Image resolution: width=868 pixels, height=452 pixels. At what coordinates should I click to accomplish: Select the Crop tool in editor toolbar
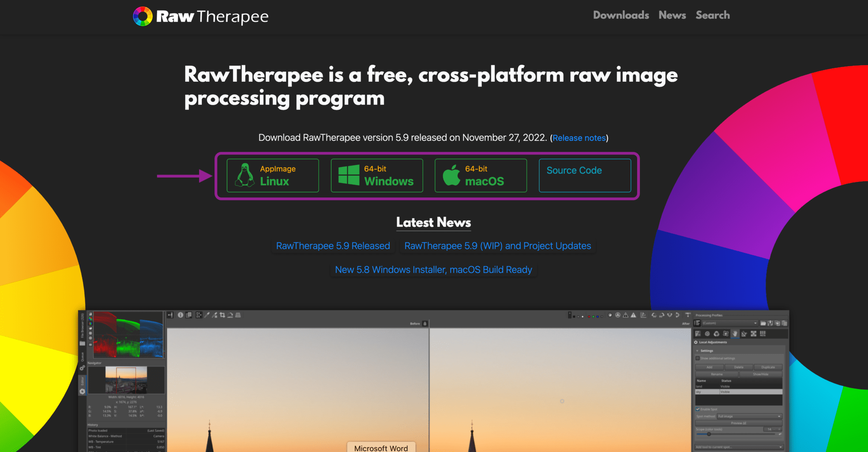pyautogui.click(x=222, y=315)
